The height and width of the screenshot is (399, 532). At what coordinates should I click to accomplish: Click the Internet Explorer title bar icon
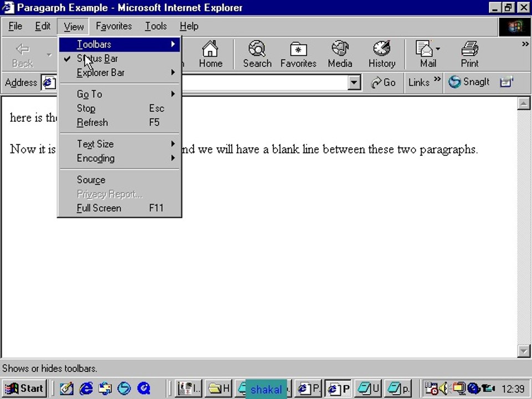8,7
